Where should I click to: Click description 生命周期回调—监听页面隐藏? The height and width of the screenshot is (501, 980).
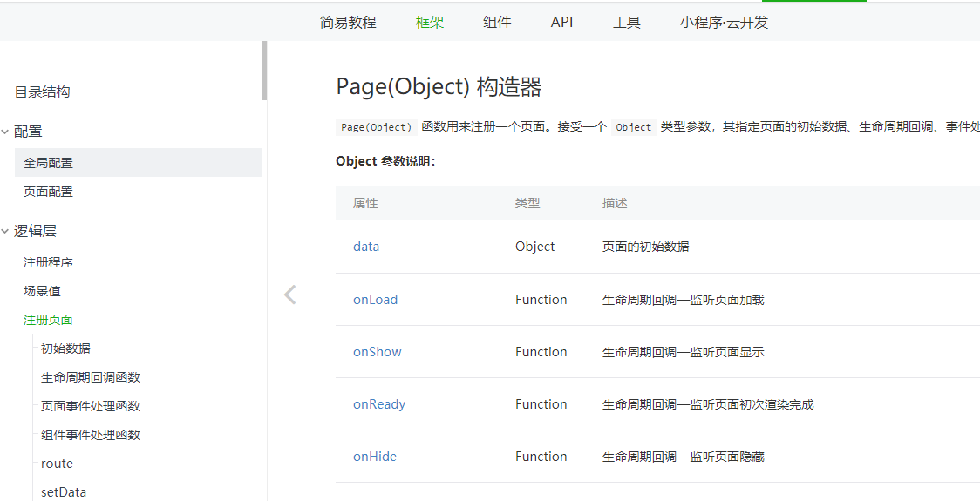pyautogui.click(x=684, y=457)
